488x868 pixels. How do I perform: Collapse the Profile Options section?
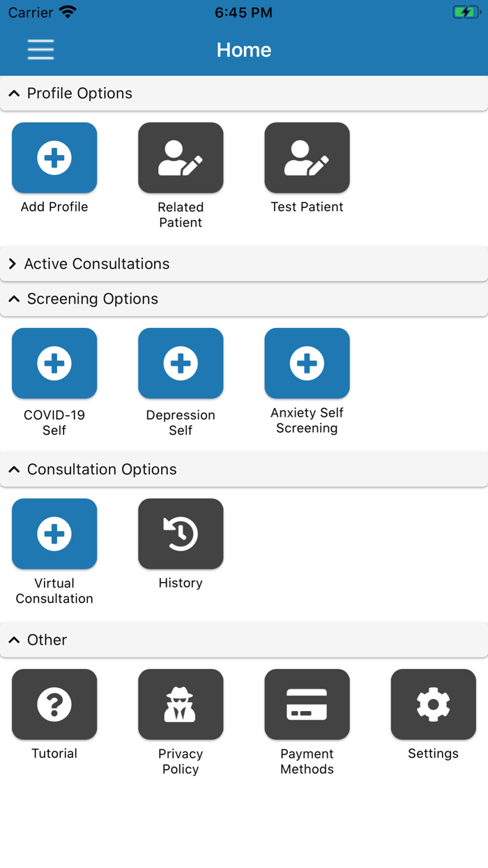[14, 93]
